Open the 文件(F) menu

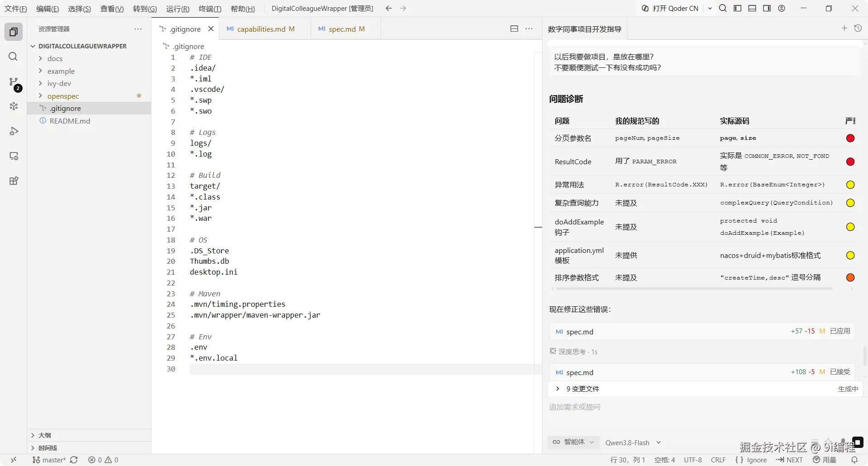pyautogui.click(x=16, y=9)
